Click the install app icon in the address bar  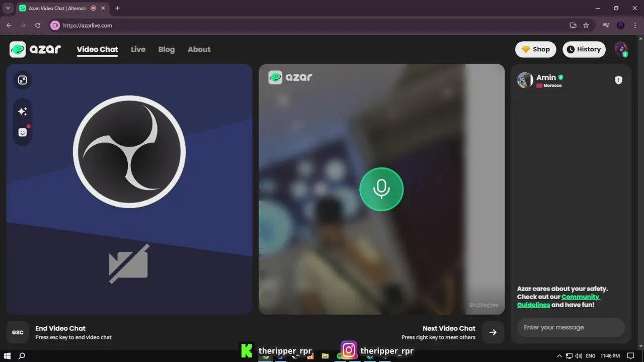[573, 25]
